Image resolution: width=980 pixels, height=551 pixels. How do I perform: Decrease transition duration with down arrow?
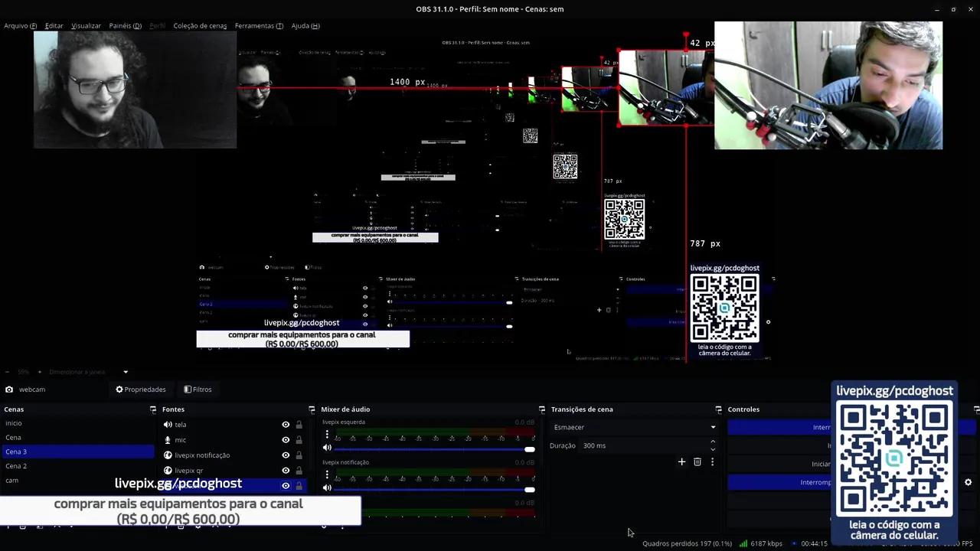(713, 449)
